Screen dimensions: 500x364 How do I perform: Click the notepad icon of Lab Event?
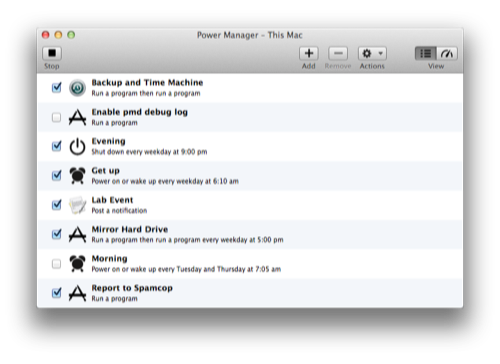coord(77,205)
